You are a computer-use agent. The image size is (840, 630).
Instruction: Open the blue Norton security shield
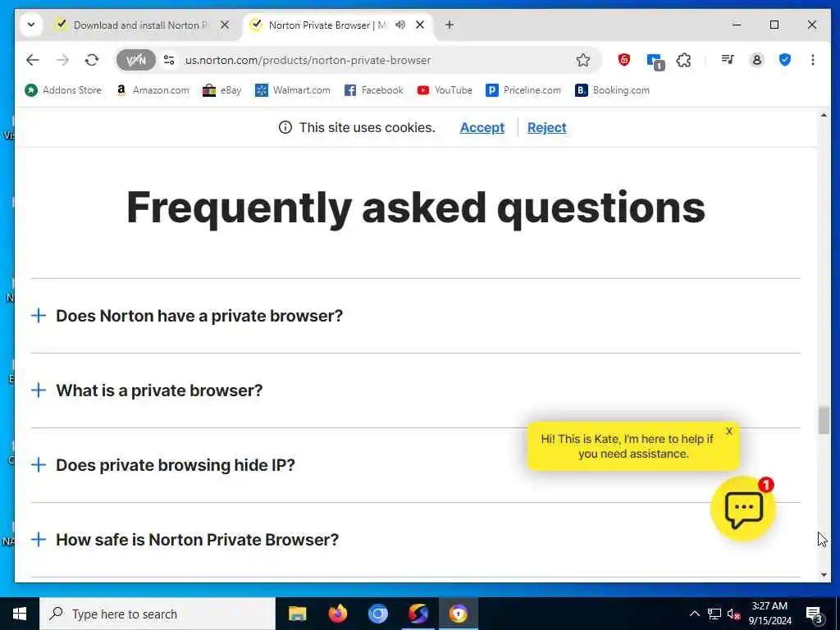click(x=785, y=60)
